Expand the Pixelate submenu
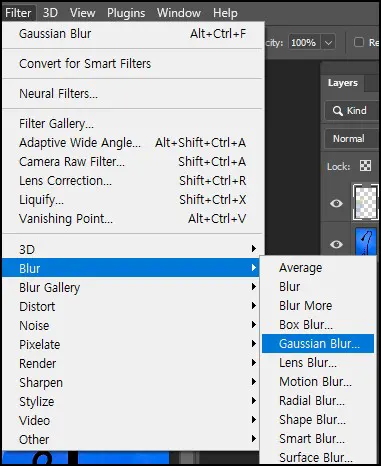 (131, 344)
